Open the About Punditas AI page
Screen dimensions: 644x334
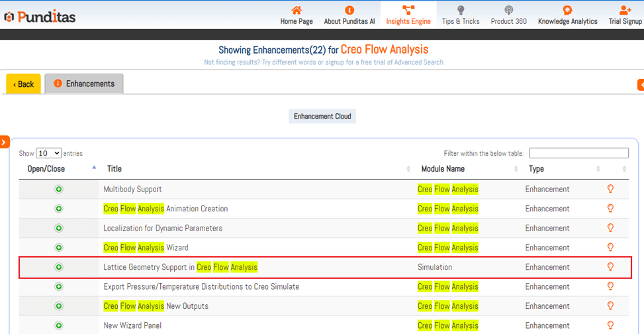click(349, 15)
